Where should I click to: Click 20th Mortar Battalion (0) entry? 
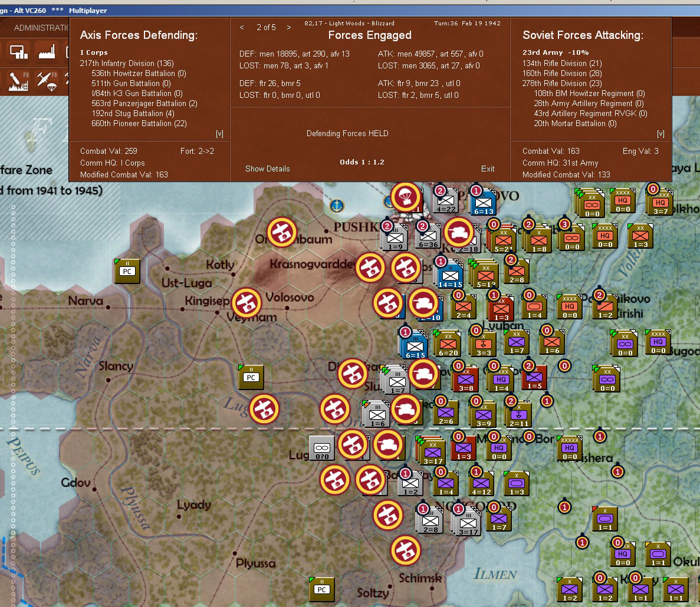click(575, 124)
